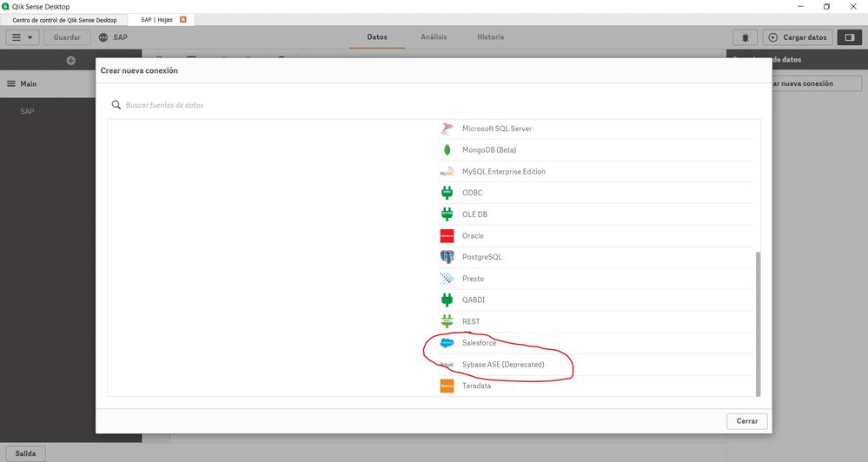Screen dimensions: 868x462
Task: Pick the MySQL Enterprise Edition icon
Action: pos(447,172)
